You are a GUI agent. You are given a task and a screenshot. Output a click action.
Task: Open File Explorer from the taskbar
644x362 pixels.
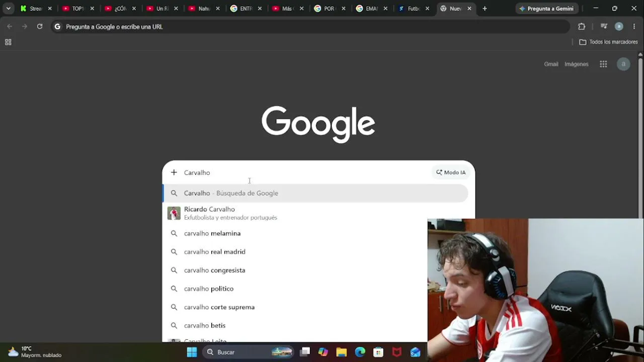tap(342, 352)
